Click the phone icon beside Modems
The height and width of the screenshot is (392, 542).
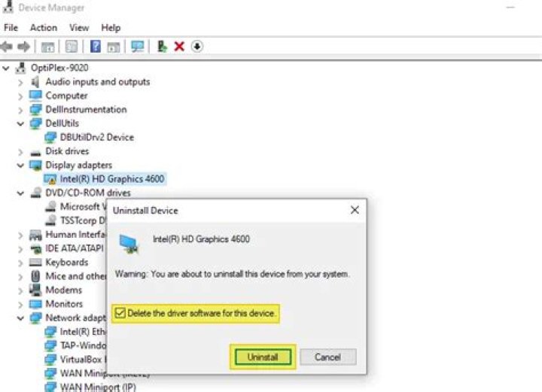(35, 290)
